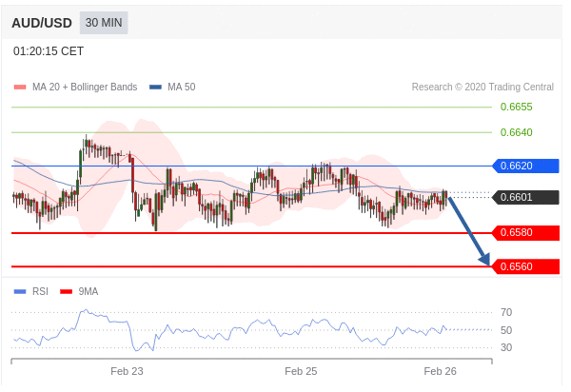Click the 0.6655 resistance level label
571x392 pixels.
click(516, 107)
